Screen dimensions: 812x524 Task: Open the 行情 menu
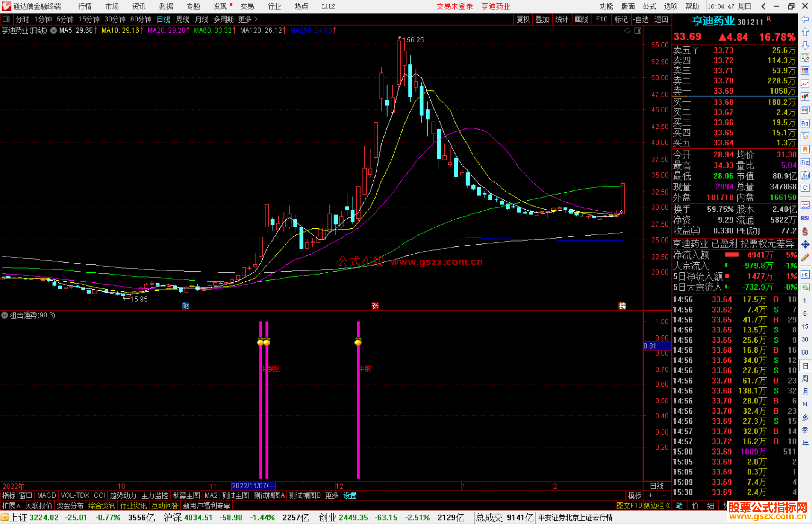[x=85, y=6]
